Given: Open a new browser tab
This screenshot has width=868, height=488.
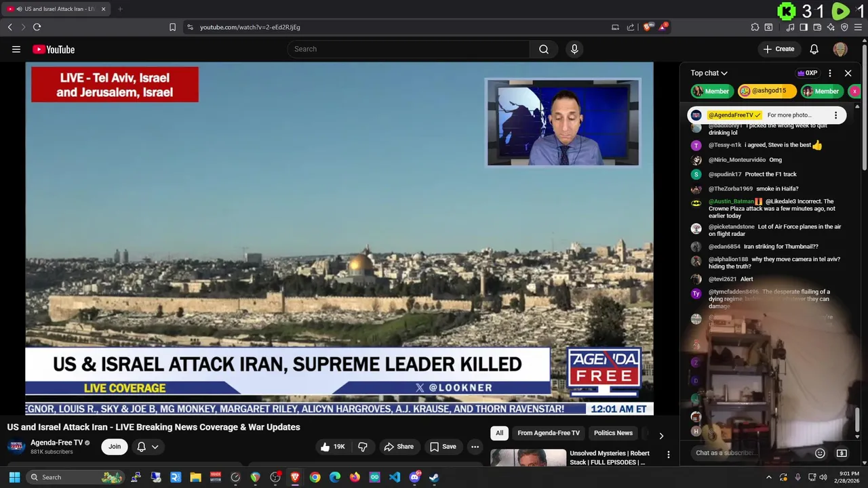Looking at the screenshot, I should pos(120,9).
